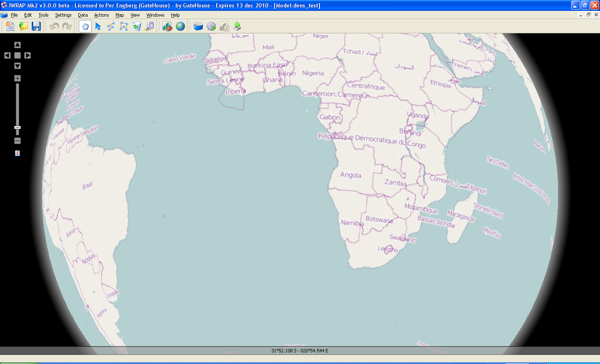The width and height of the screenshot is (600, 364).
Task: Pan the map right with the arrow
Action: coord(27,55)
